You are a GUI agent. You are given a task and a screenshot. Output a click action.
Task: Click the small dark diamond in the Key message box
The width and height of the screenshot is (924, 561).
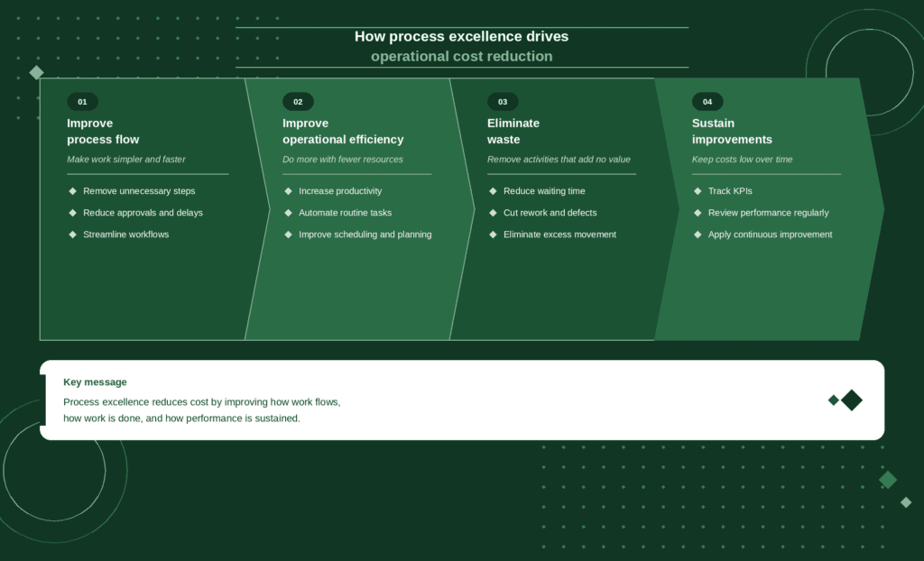pyautogui.click(x=833, y=400)
